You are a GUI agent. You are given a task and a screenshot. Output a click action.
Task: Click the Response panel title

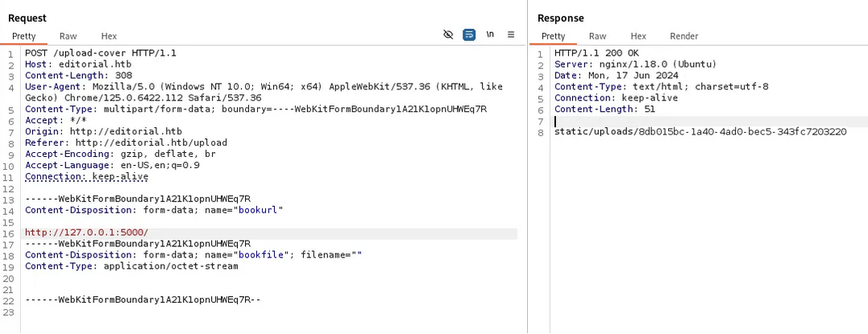[560, 19]
